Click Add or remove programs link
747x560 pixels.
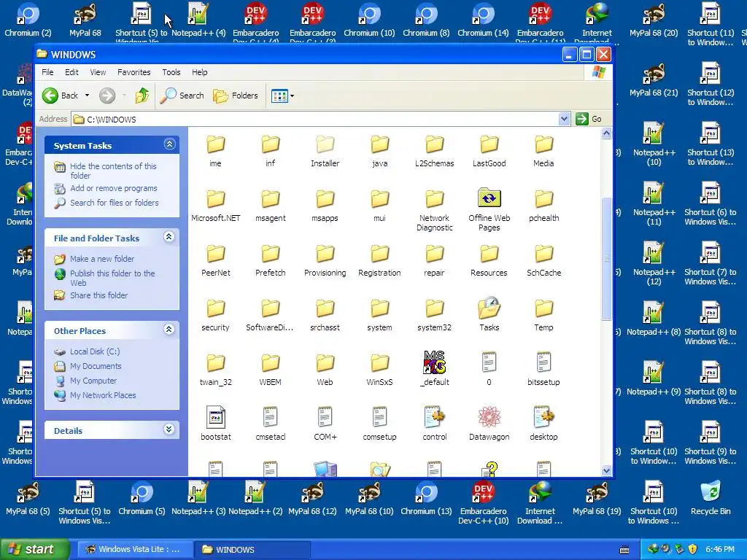tap(114, 188)
